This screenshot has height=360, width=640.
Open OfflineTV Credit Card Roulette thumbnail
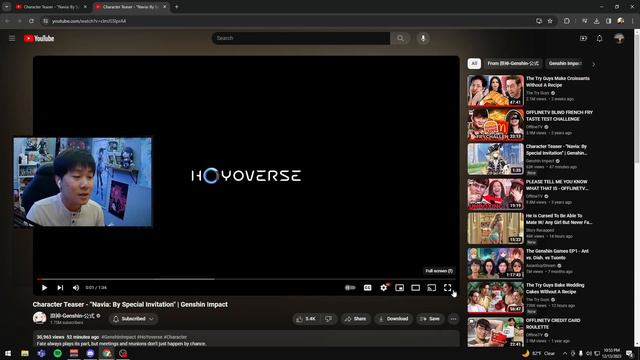click(x=496, y=332)
